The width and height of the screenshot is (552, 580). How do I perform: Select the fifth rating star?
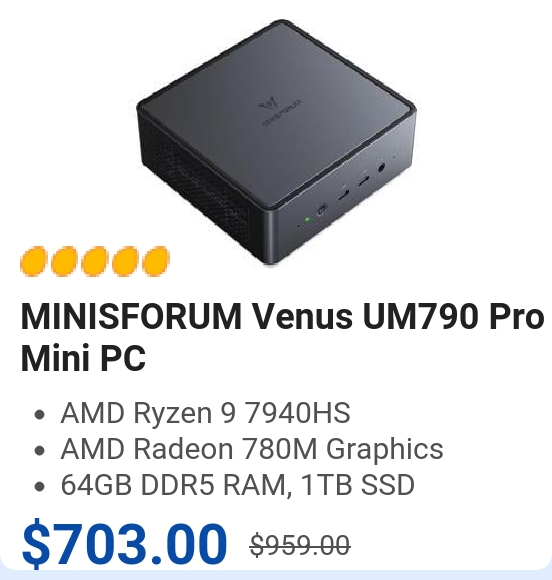tap(156, 261)
